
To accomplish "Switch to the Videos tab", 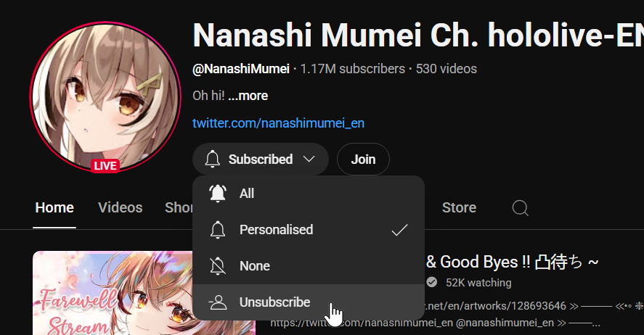I will 121,207.
